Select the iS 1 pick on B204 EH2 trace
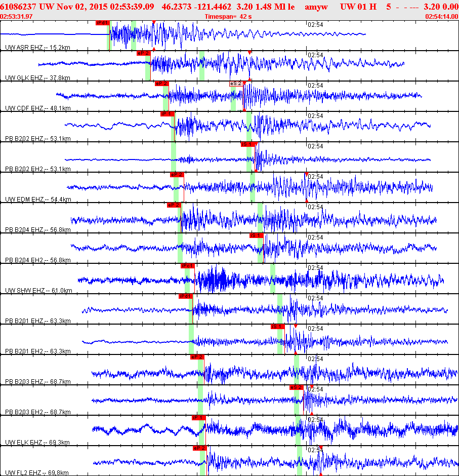The height and width of the screenshot is (476, 459). (257, 235)
